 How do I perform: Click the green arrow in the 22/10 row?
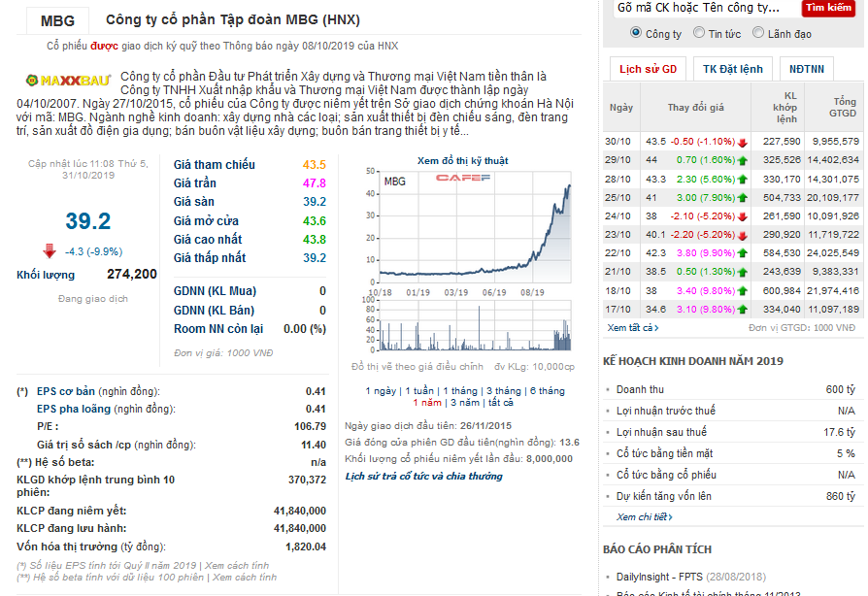click(743, 253)
